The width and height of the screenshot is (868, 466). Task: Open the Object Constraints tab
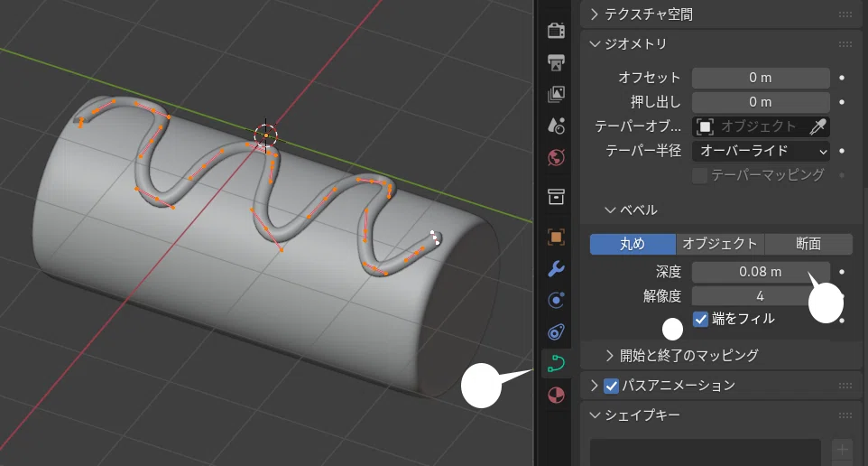point(556,332)
